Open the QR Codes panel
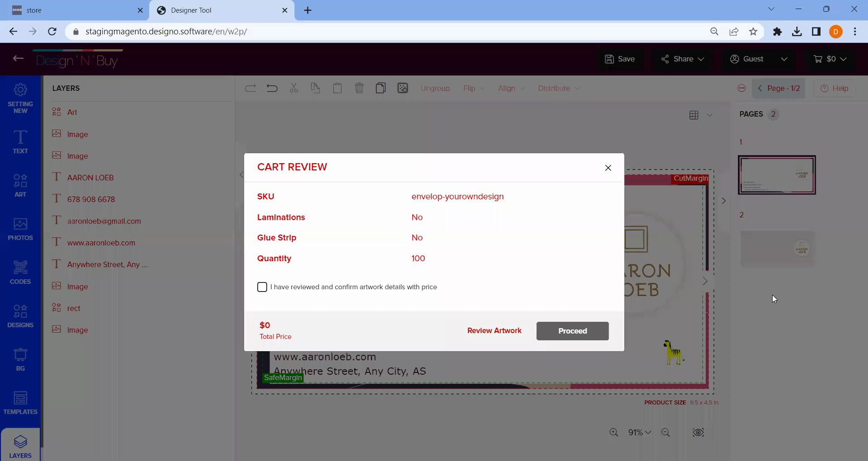This screenshot has height=461, width=868. [20, 273]
